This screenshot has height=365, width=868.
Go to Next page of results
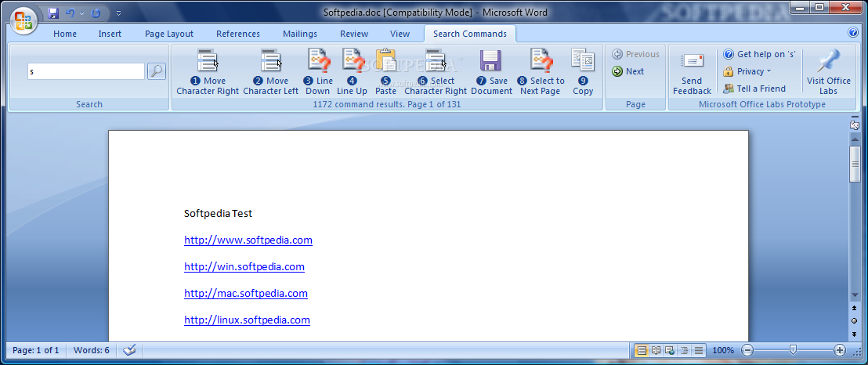coord(627,71)
